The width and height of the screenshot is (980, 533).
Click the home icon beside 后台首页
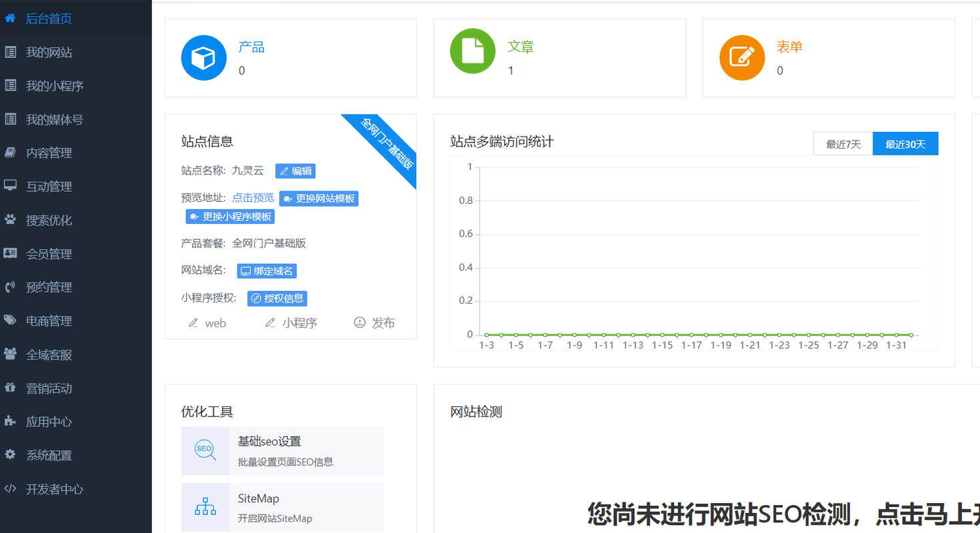(x=10, y=18)
